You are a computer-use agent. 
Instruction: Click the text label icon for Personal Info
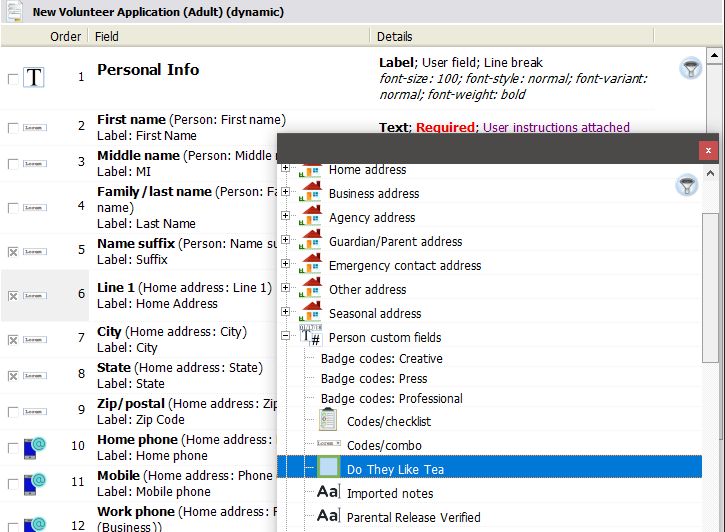(x=34, y=77)
